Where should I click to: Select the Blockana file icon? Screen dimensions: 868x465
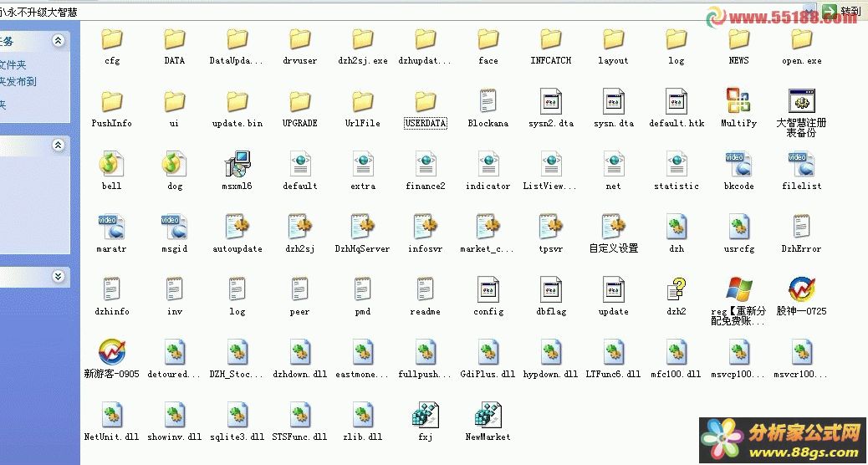(488, 102)
